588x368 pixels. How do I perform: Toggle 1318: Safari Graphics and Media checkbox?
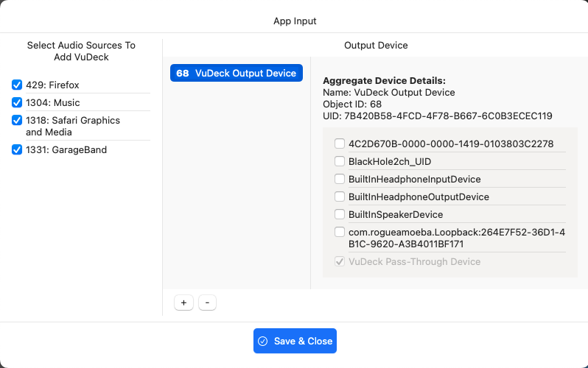point(17,120)
